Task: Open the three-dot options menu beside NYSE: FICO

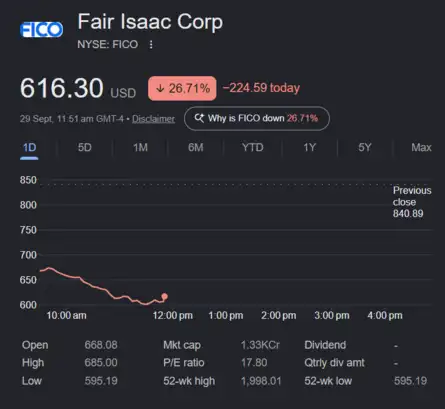Action: pyautogui.click(x=151, y=44)
